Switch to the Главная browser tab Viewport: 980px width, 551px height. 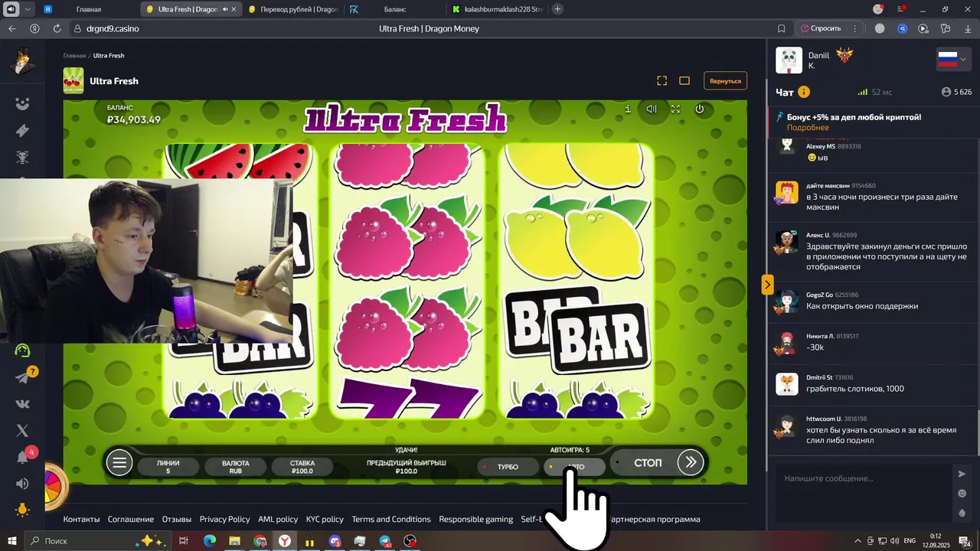pyautogui.click(x=89, y=9)
